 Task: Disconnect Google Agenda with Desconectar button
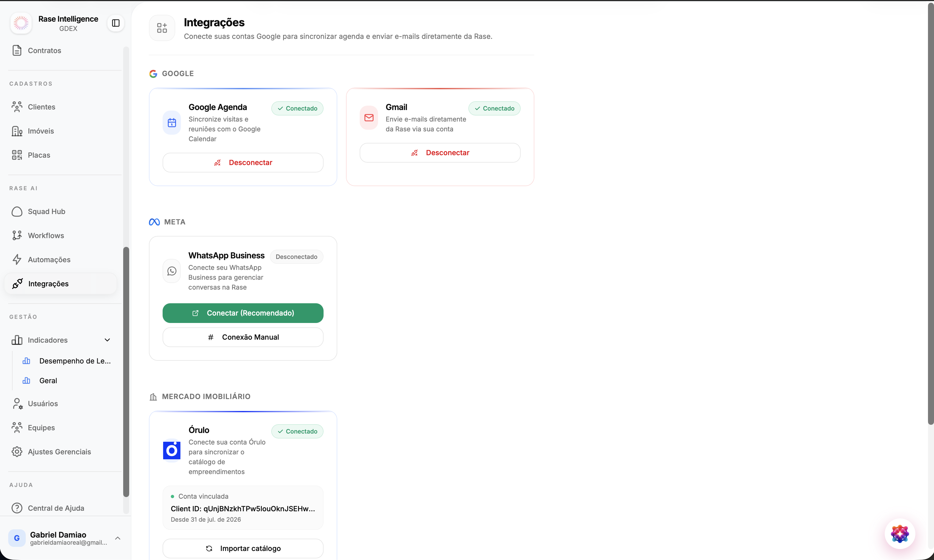(243, 163)
